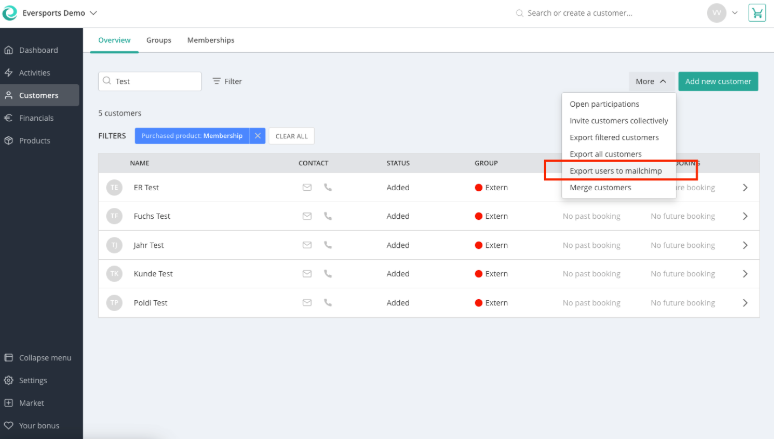Select Open participations in More menu

click(604, 104)
